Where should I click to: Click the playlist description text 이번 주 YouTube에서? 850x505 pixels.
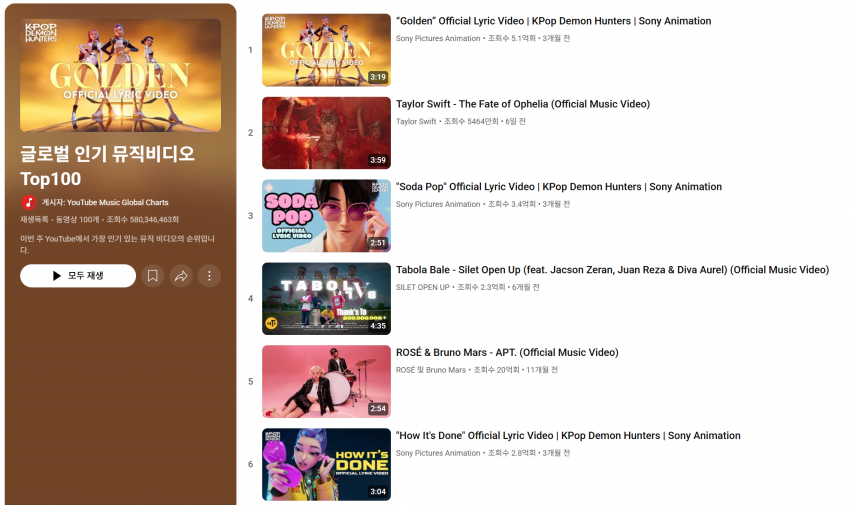pyautogui.click(x=118, y=244)
